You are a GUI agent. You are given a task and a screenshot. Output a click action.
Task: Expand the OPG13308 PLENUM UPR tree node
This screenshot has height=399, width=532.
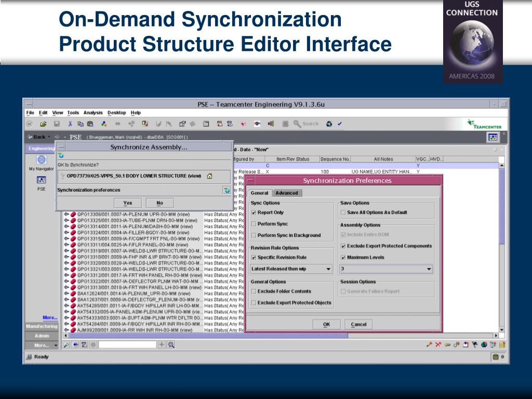(x=66, y=215)
